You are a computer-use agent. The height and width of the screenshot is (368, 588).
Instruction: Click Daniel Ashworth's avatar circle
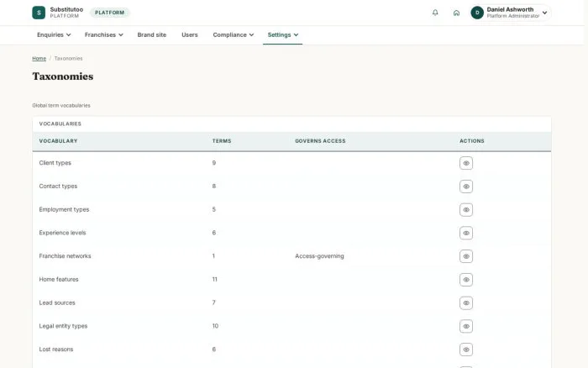pos(477,13)
